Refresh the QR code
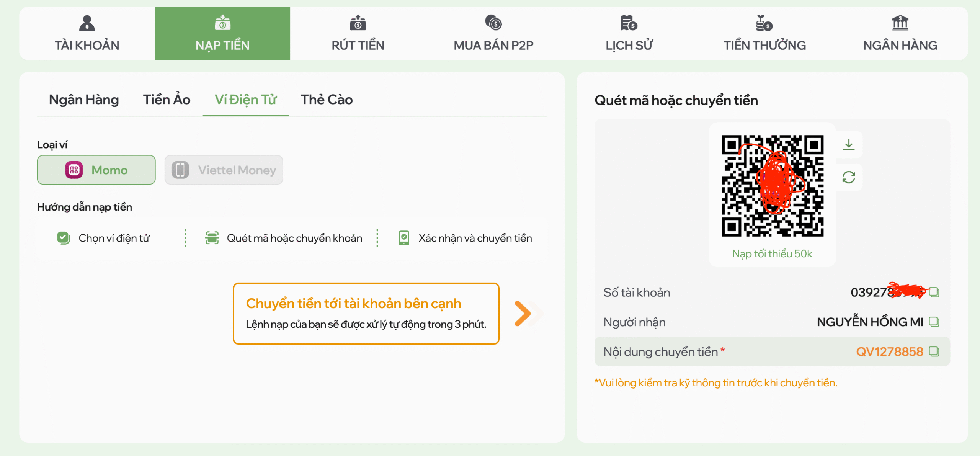 tap(849, 177)
